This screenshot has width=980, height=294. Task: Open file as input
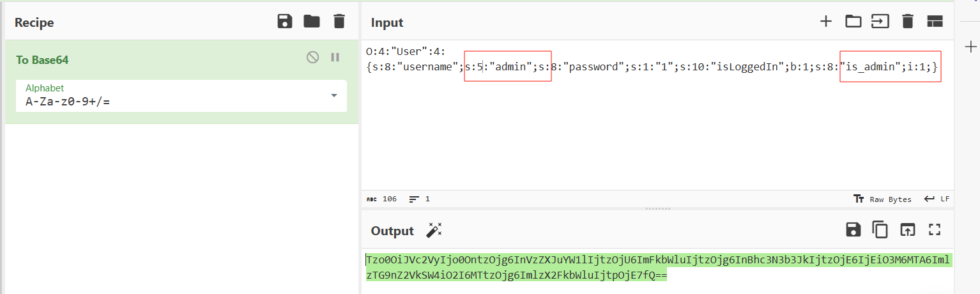click(880, 22)
